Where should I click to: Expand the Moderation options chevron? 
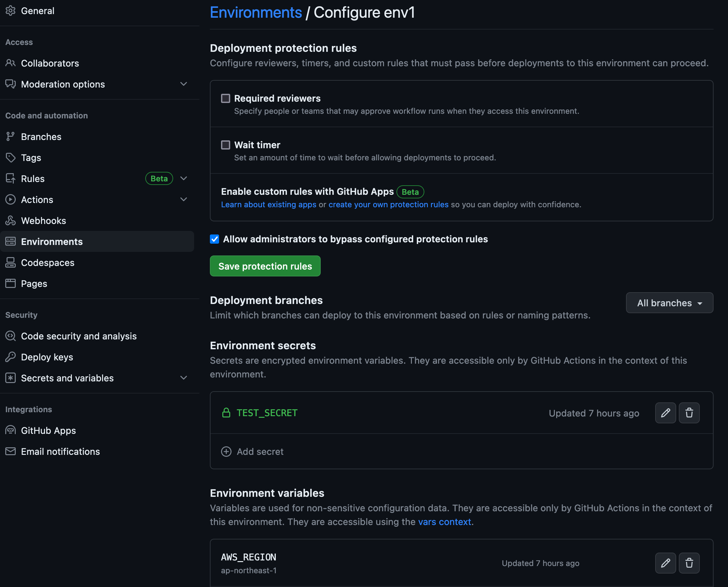(x=184, y=84)
